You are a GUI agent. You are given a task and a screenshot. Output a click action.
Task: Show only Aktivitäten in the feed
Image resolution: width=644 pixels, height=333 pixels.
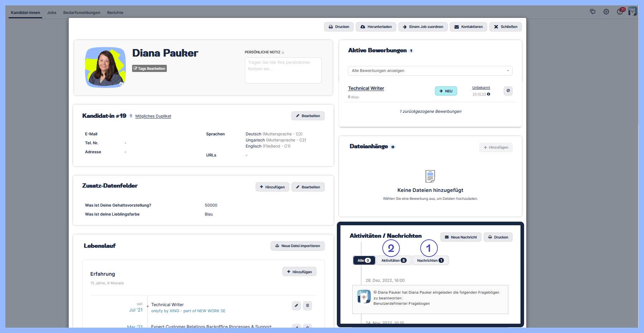tap(393, 261)
